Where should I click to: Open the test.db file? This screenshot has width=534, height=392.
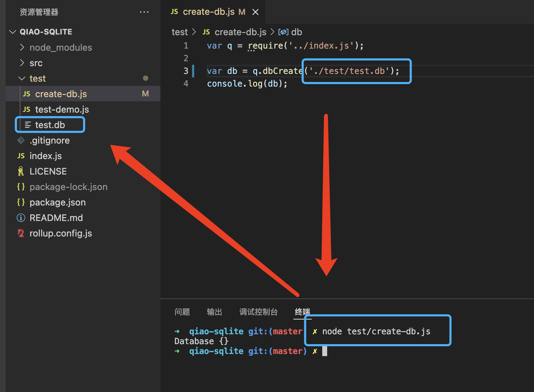(50, 125)
